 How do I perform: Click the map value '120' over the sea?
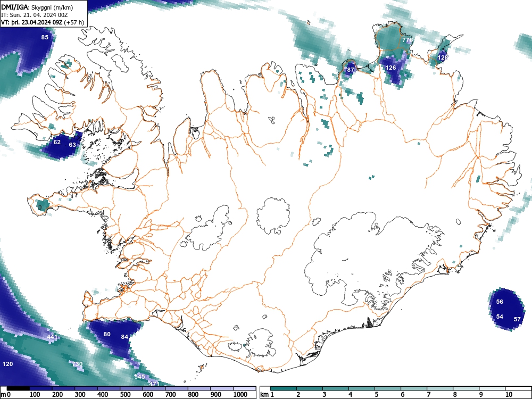pyautogui.click(x=7, y=364)
